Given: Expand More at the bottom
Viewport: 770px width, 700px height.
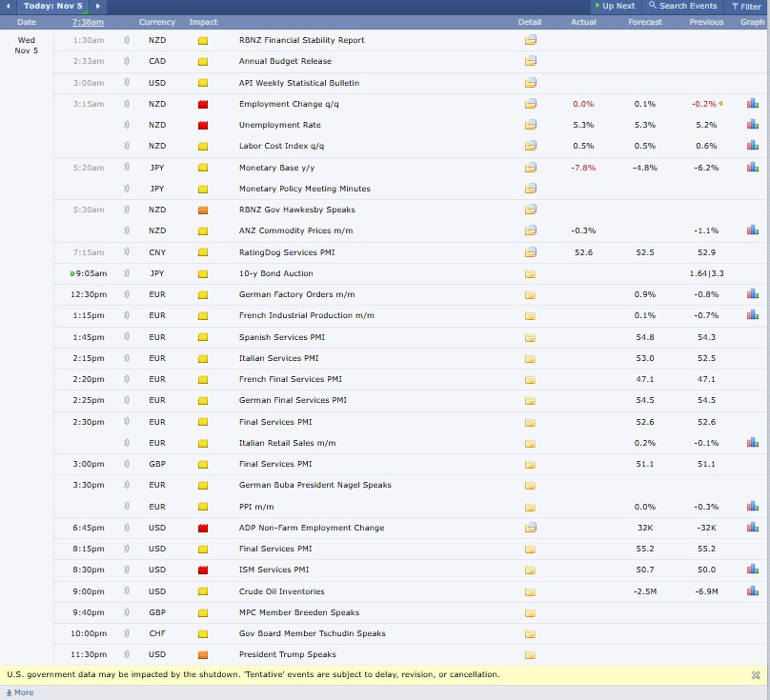Looking at the screenshot, I should pyautogui.click(x=19, y=692).
